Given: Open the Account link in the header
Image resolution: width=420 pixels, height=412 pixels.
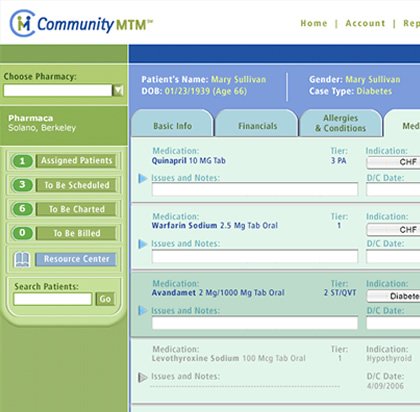Looking at the screenshot, I should [365, 23].
